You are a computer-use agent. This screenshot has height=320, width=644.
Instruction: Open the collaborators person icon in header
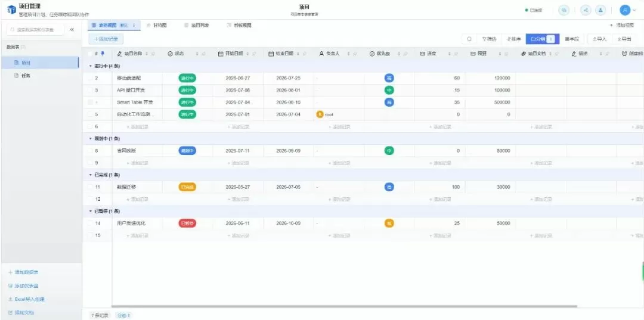(x=600, y=10)
